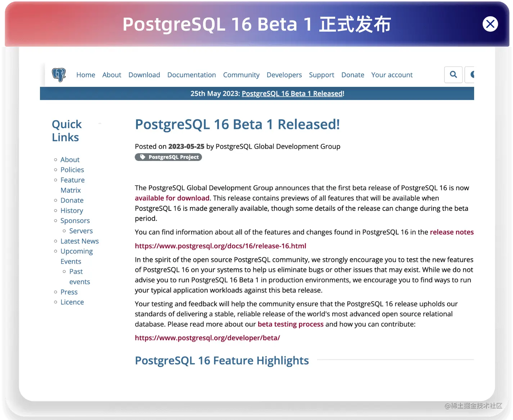Open Sponsors sidebar link
The height and width of the screenshot is (420, 513).
click(75, 221)
